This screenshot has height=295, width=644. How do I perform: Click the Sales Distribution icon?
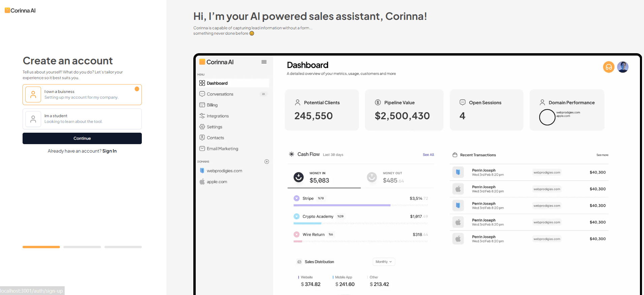pos(299,262)
